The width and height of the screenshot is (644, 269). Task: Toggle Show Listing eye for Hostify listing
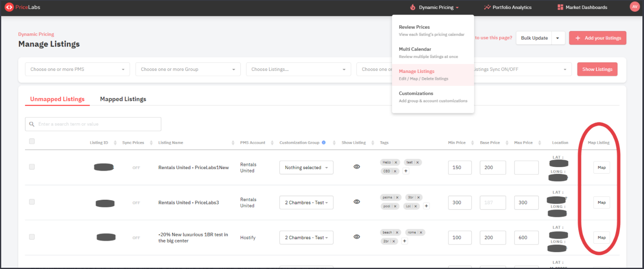[357, 237]
